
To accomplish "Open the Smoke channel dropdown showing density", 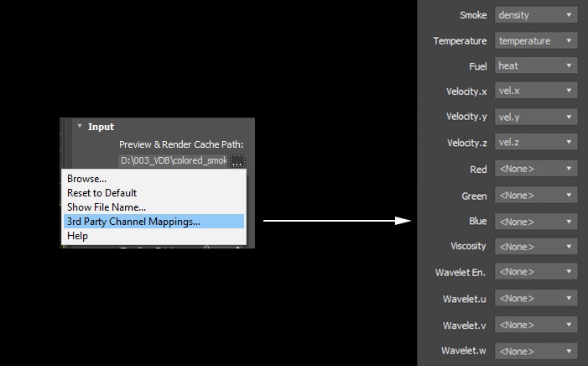I will pyautogui.click(x=536, y=15).
